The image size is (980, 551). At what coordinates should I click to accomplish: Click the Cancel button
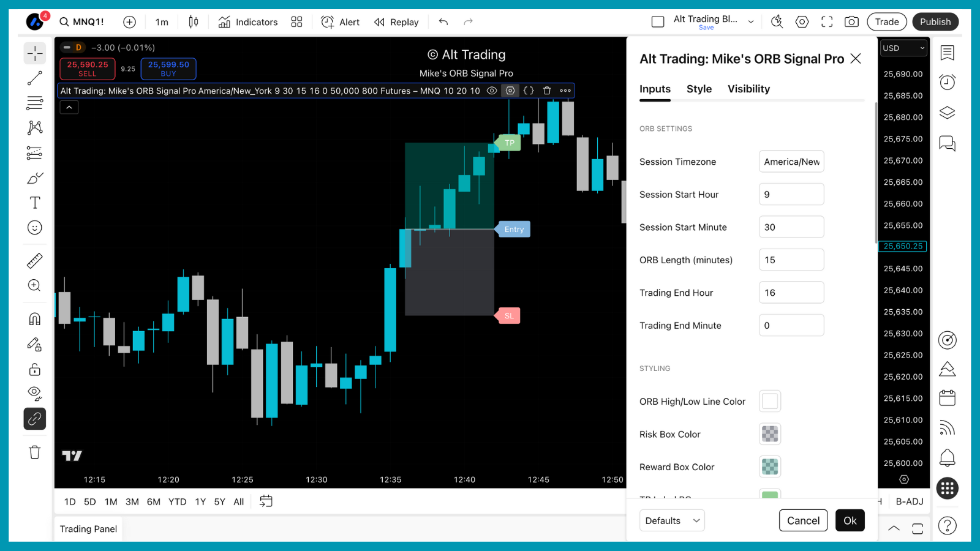click(803, 520)
